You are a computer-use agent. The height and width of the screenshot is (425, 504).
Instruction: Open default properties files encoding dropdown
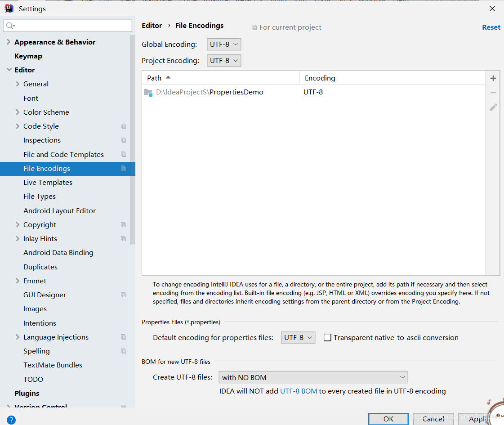pos(298,338)
